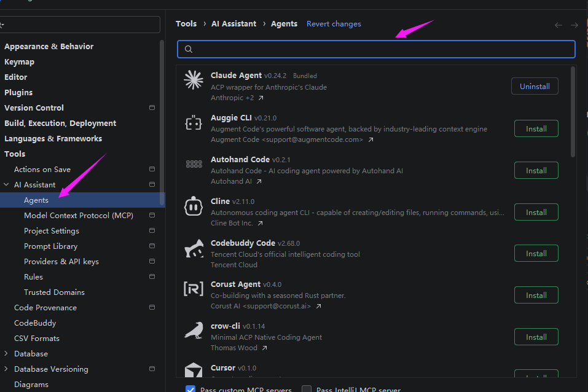Expand the Database Versioning tree node
The height and width of the screenshot is (392, 588).
pyautogui.click(x=6, y=369)
